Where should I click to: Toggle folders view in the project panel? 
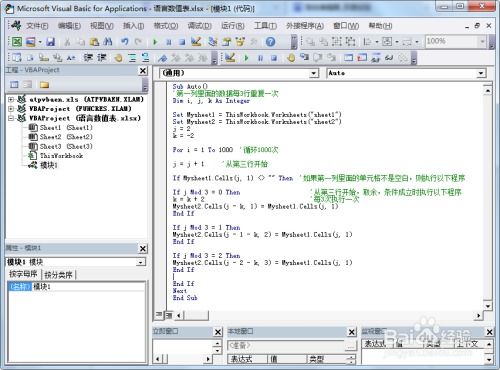[x=44, y=85]
